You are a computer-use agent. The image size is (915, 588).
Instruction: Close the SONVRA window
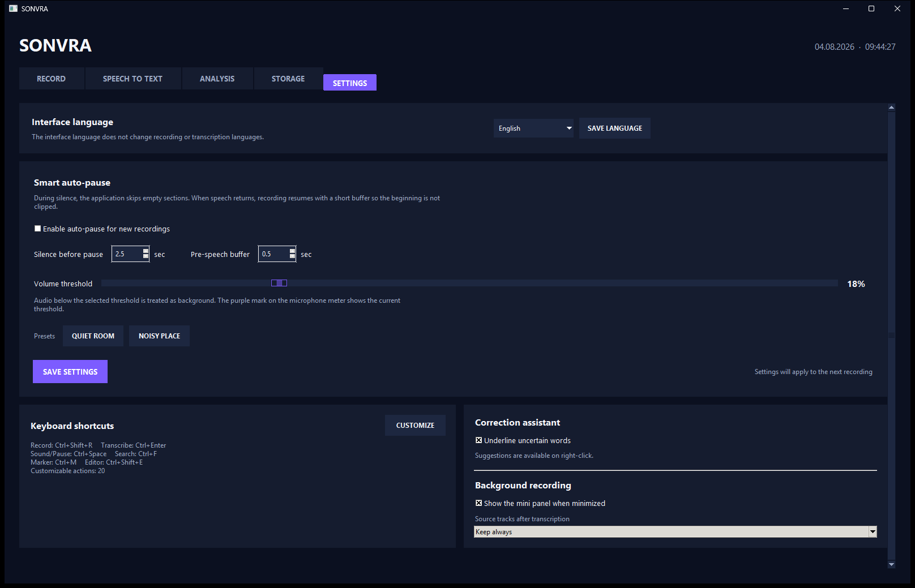(x=897, y=8)
